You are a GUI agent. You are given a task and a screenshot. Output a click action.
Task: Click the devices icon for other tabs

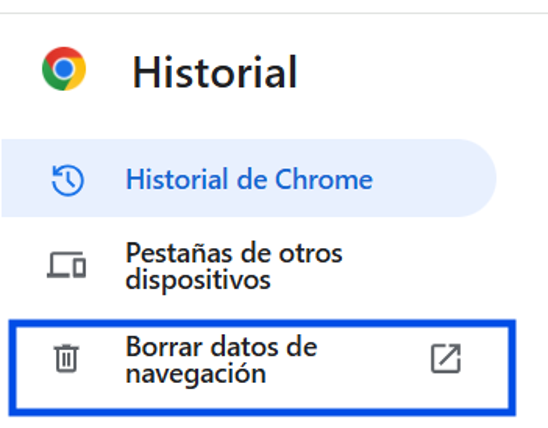click(66, 265)
